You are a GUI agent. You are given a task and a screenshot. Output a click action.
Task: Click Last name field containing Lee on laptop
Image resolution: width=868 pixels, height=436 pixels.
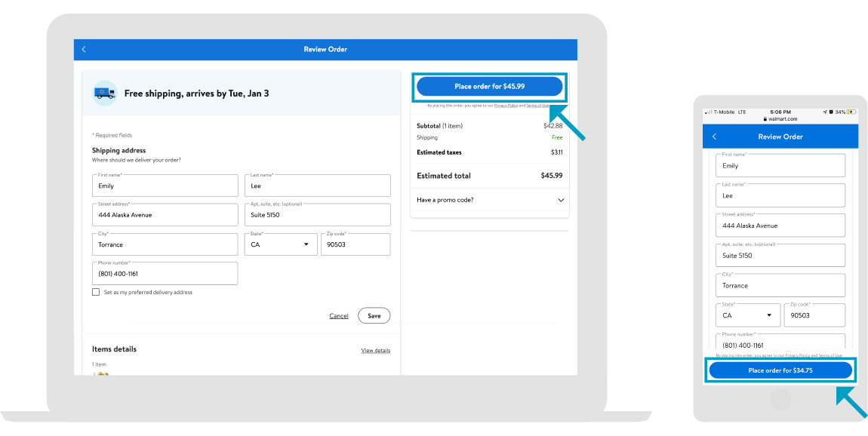(x=318, y=186)
